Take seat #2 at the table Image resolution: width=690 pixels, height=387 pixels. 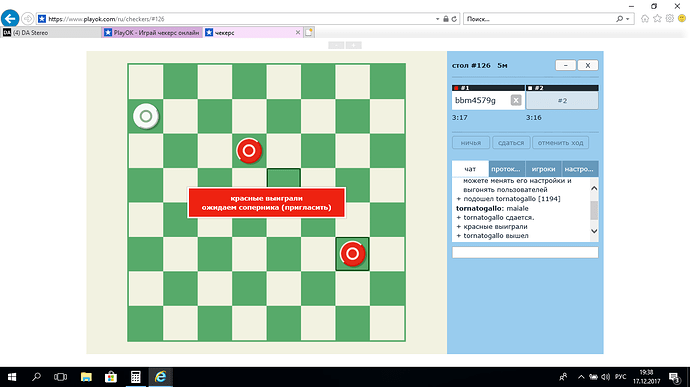point(562,100)
